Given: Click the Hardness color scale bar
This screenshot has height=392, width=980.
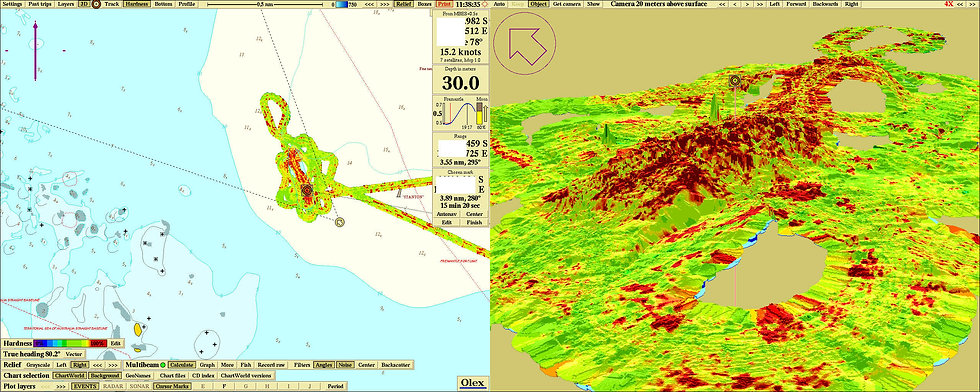Looking at the screenshot, I should click(x=69, y=343).
